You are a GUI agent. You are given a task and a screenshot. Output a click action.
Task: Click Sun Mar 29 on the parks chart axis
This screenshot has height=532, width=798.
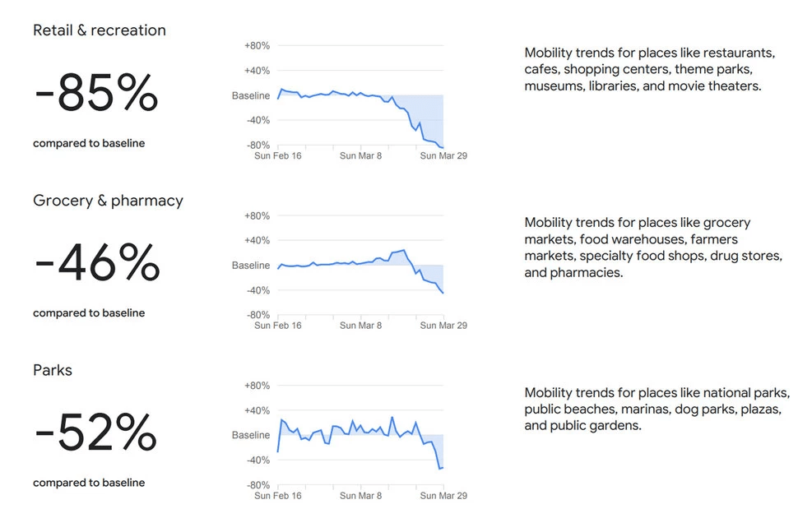coord(443,496)
